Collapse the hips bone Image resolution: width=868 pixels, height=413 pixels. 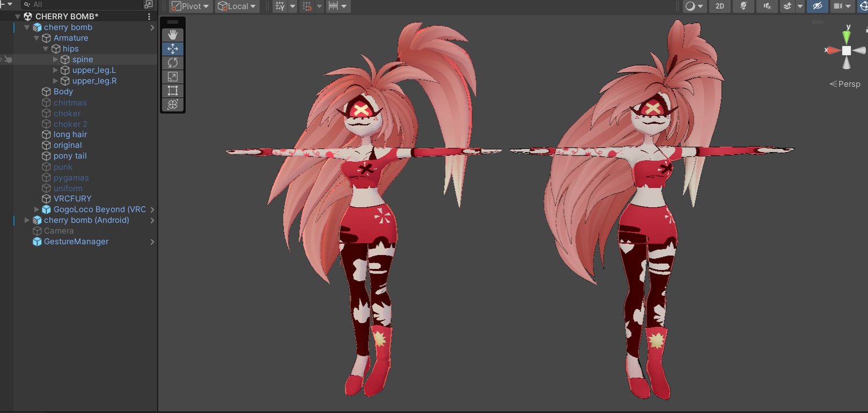[46, 49]
